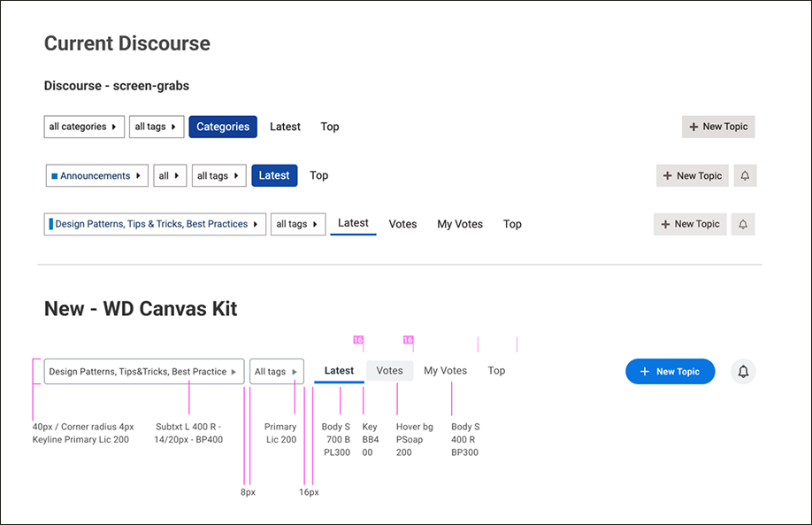Open Top tab in the Categories row
The height and width of the screenshot is (525, 812).
tap(329, 127)
